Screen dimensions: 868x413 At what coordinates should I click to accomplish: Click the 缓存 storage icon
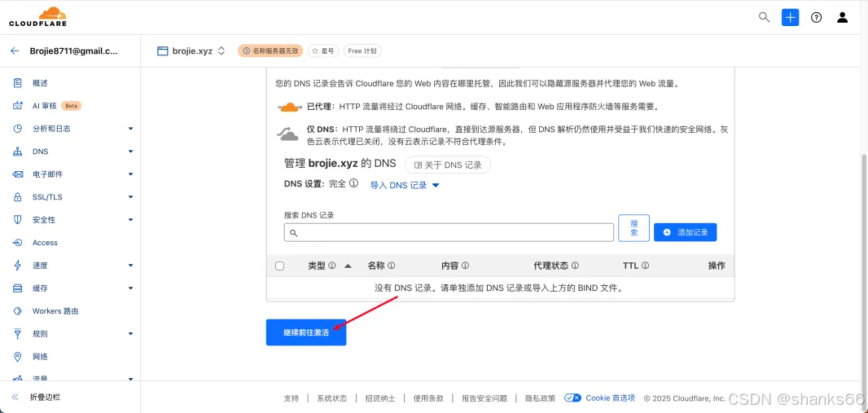[x=18, y=288]
